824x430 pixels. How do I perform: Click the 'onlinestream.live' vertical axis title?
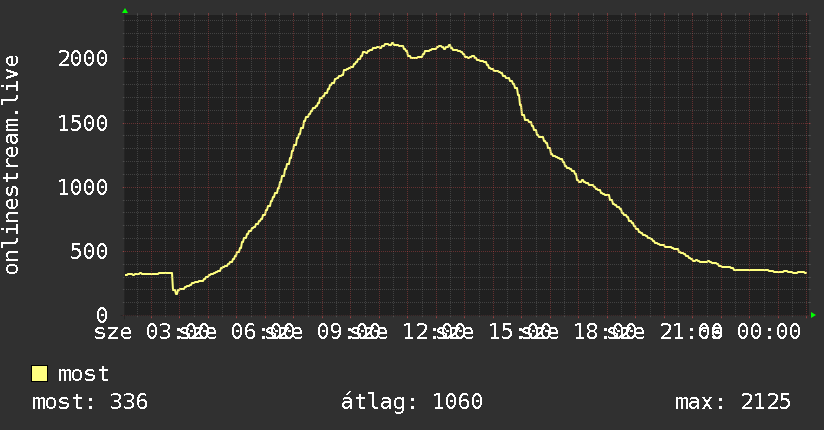click(11, 165)
